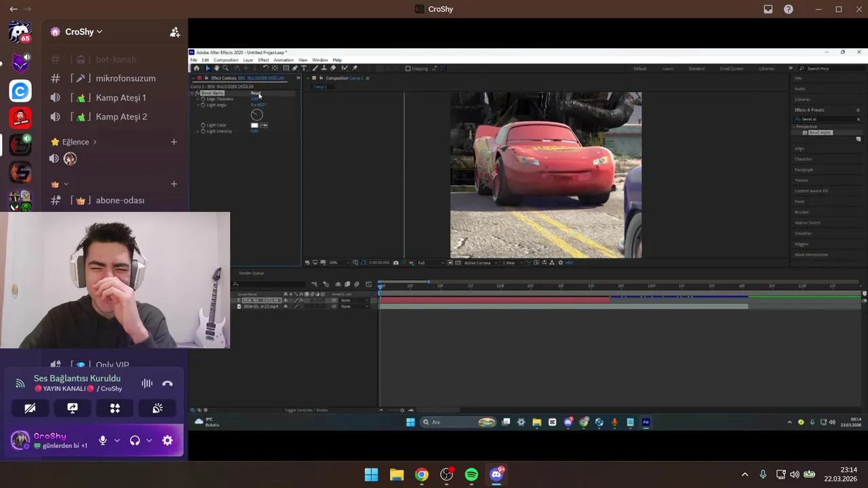Disconnect from voice with the hang-up icon
The width and height of the screenshot is (868, 488).
coord(167,384)
